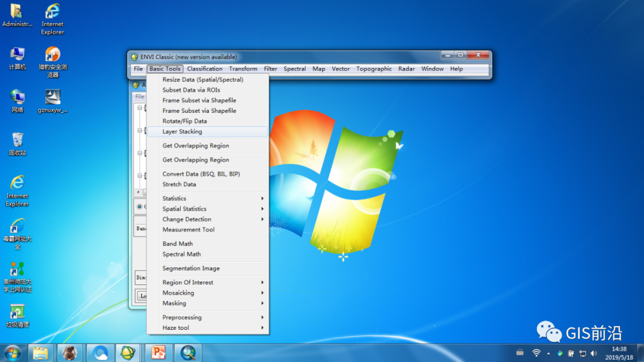The height and width of the screenshot is (362, 644).
Task: Open Spectral Math
Action: tap(208, 254)
